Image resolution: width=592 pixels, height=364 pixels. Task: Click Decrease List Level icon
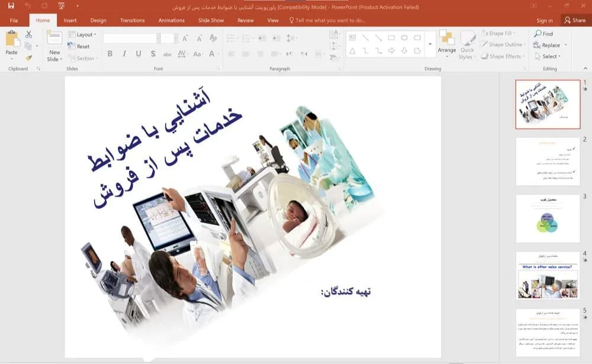point(262,38)
